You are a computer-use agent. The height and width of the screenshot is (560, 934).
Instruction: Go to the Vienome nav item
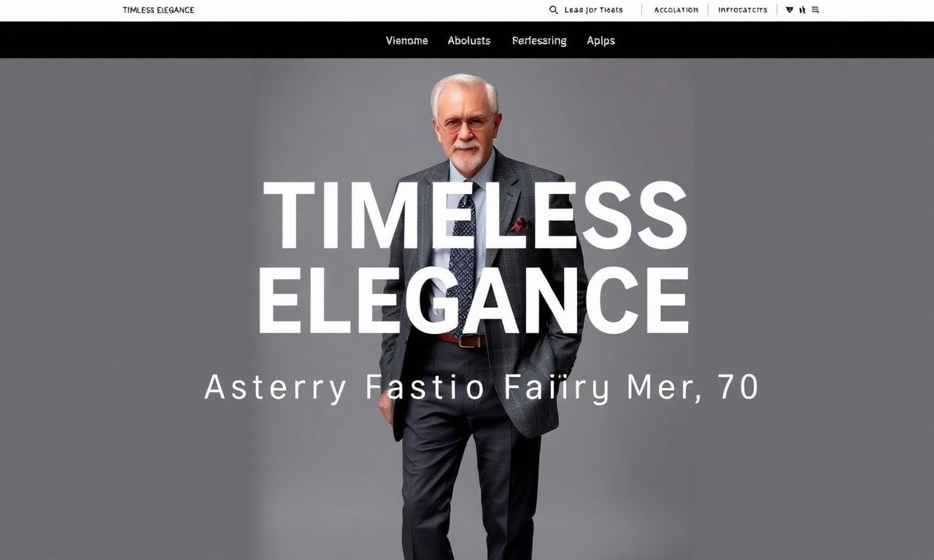pos(406,41)
